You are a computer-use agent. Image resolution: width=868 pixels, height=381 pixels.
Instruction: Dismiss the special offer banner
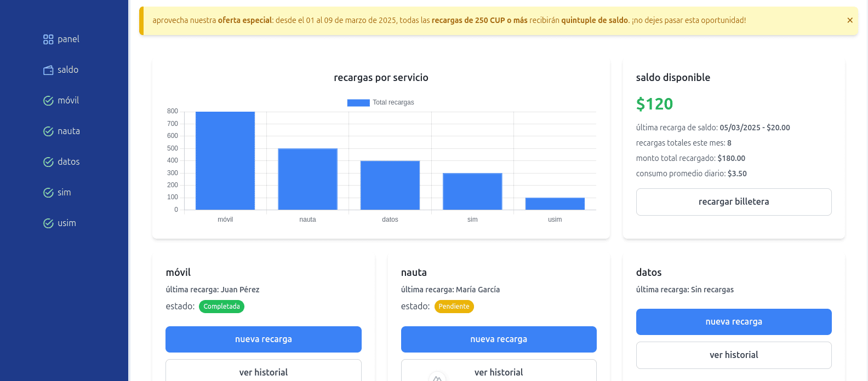(x=850, y=20)
